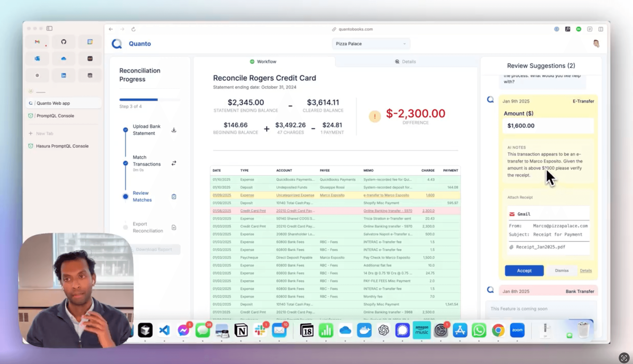Click the blue circular browser extension icon
The image size is (633, 364).
tap(556, 29)
